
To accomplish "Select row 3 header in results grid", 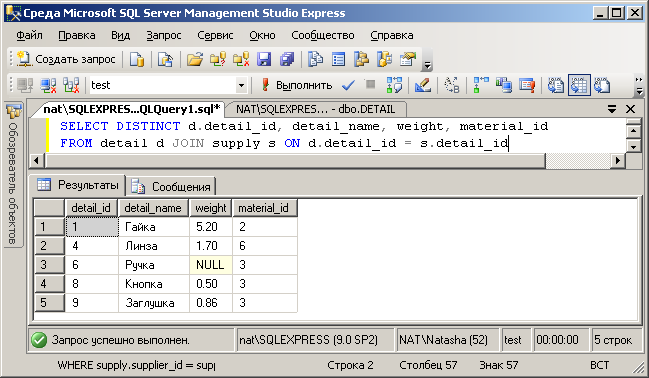I will 50,265.
